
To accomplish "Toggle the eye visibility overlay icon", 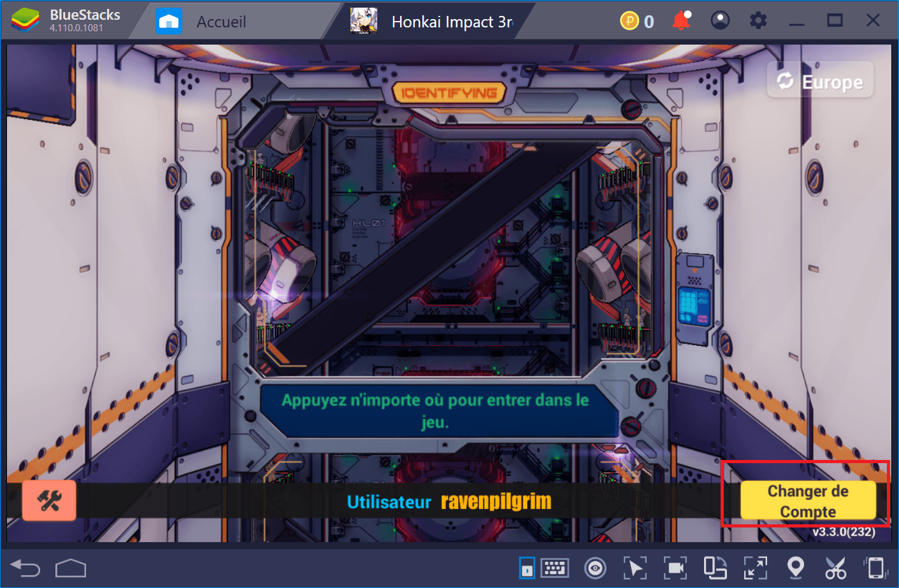I will click(x=596, y=568).
